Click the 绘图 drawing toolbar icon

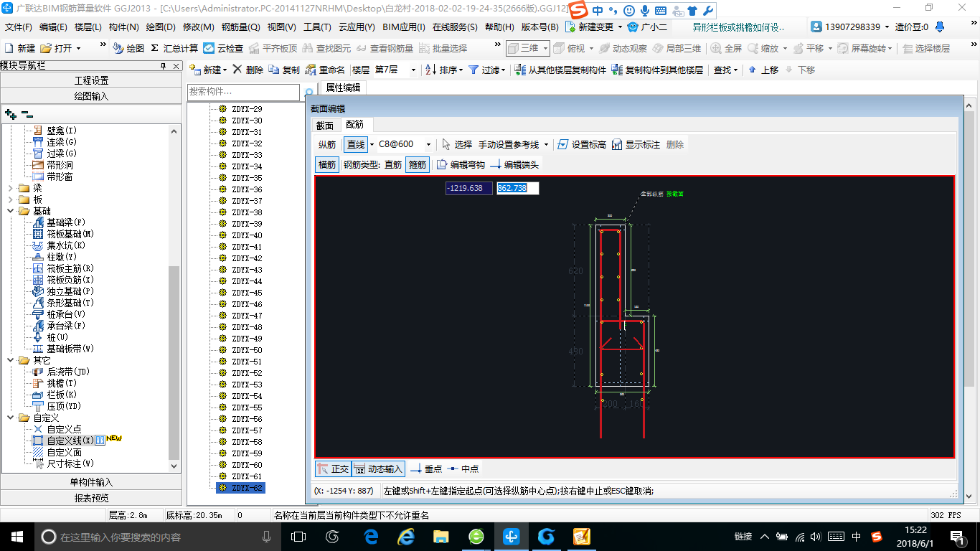click(x=129, y=48)
